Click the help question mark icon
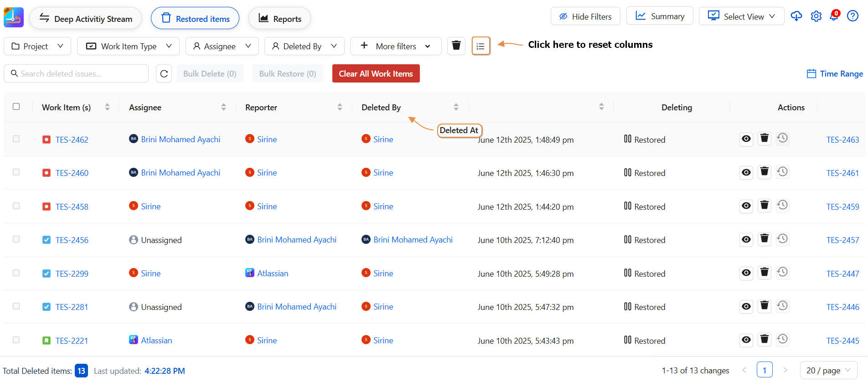This screenshot has height=382, width=868. point(852,16)
